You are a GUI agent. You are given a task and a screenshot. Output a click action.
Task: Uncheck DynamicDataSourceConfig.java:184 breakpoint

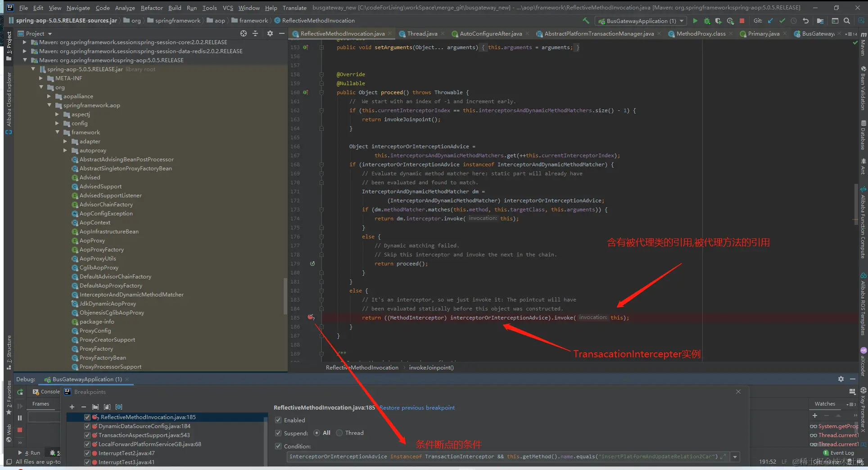[87, 426]
